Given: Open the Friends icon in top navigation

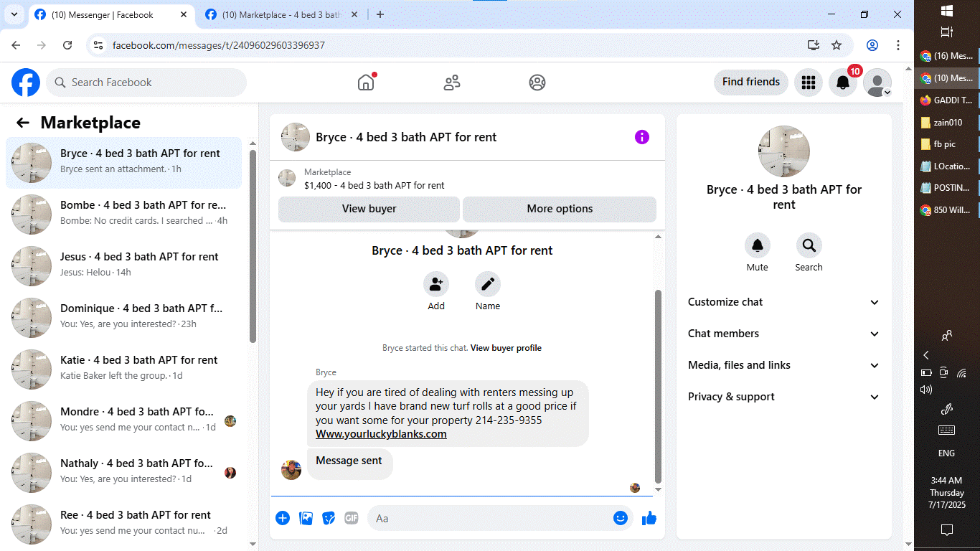Looking at the screenshot, I should pos(452,83).
